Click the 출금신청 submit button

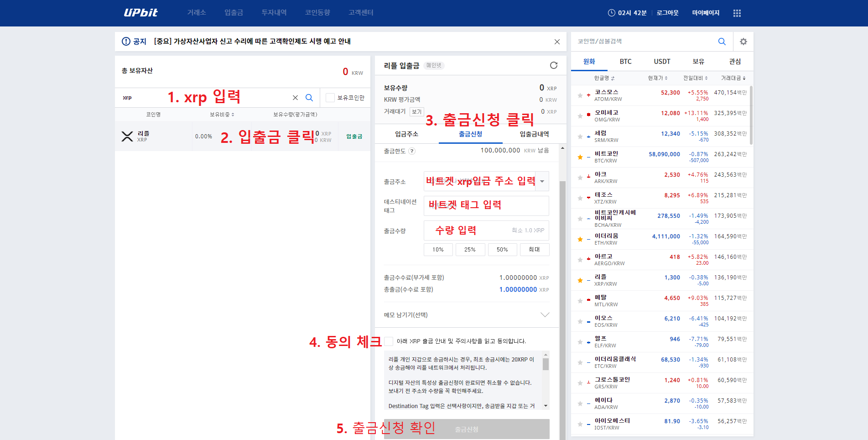467,430
